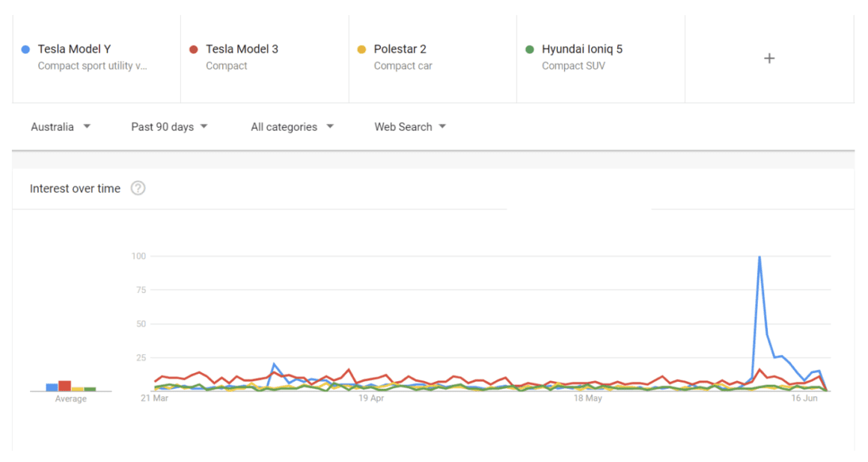Open the Australia region dropdown
The image size is (868, 462).
61,127
